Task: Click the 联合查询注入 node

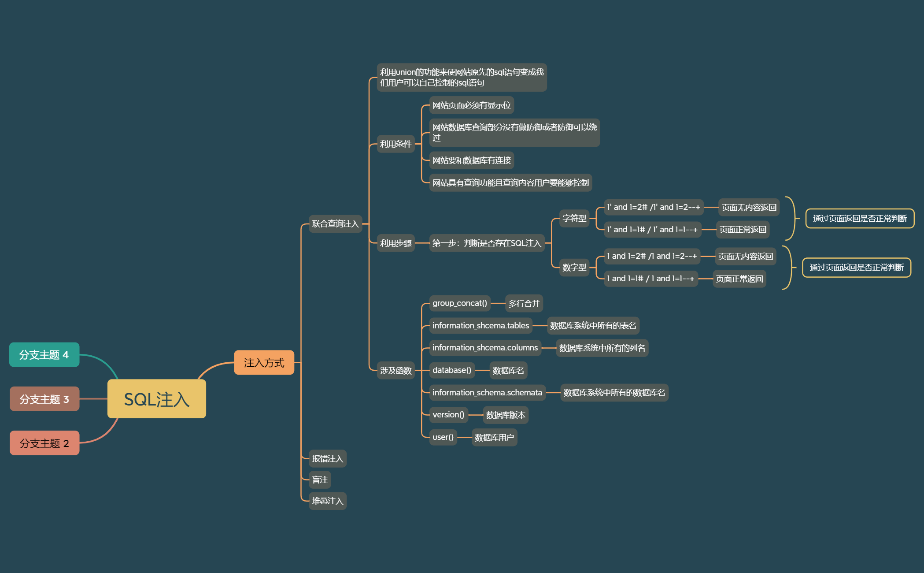Action: click(x=335, y=224)
